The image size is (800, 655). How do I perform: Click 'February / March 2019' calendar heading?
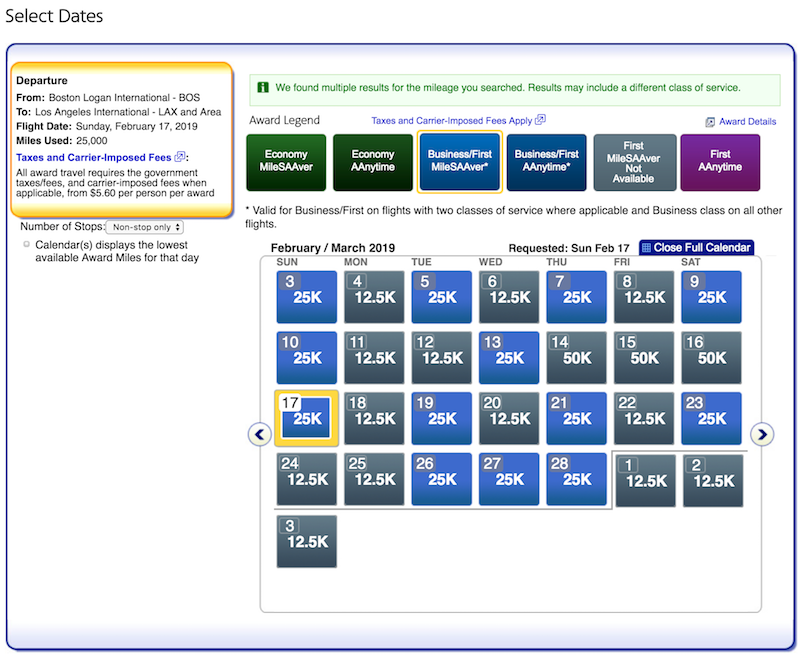pyautogui.click(x=333, y=248)
